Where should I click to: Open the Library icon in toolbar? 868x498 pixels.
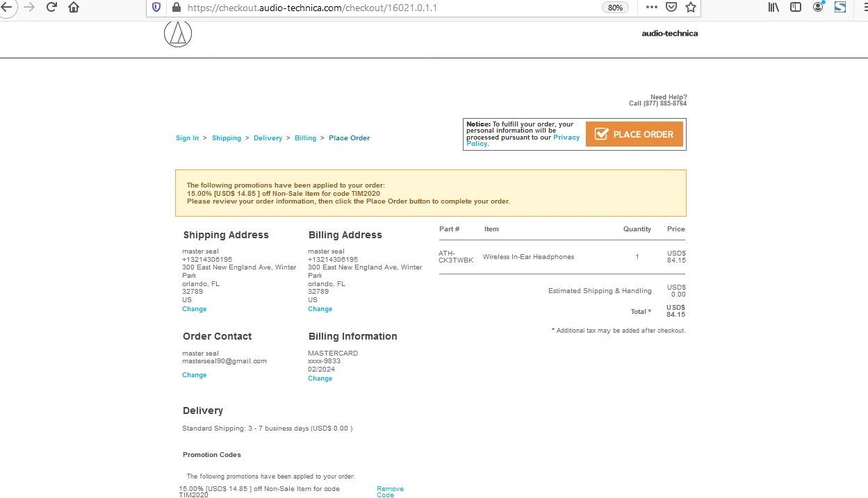(x=774, y=7)
